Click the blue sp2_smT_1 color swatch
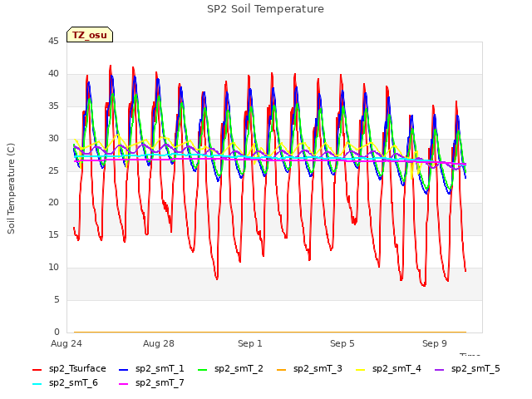This screenshot has width=532, height=399. tap(124, 369)
